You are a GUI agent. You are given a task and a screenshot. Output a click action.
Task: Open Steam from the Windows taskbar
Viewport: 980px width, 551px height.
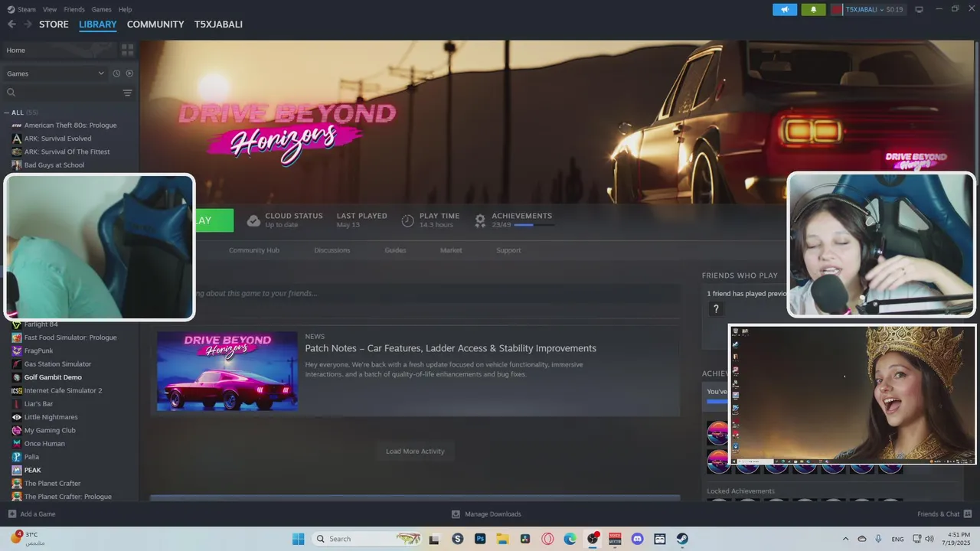click(x=682, y=539)
